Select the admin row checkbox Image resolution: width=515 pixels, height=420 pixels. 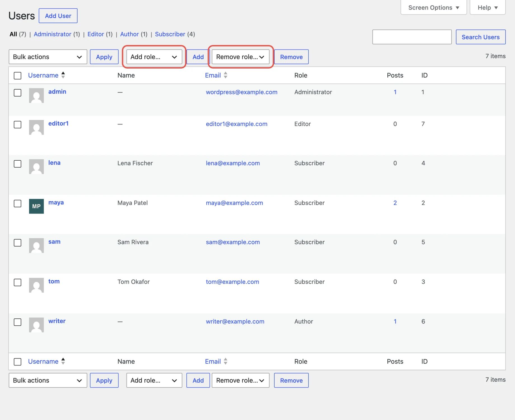point(18,93)
